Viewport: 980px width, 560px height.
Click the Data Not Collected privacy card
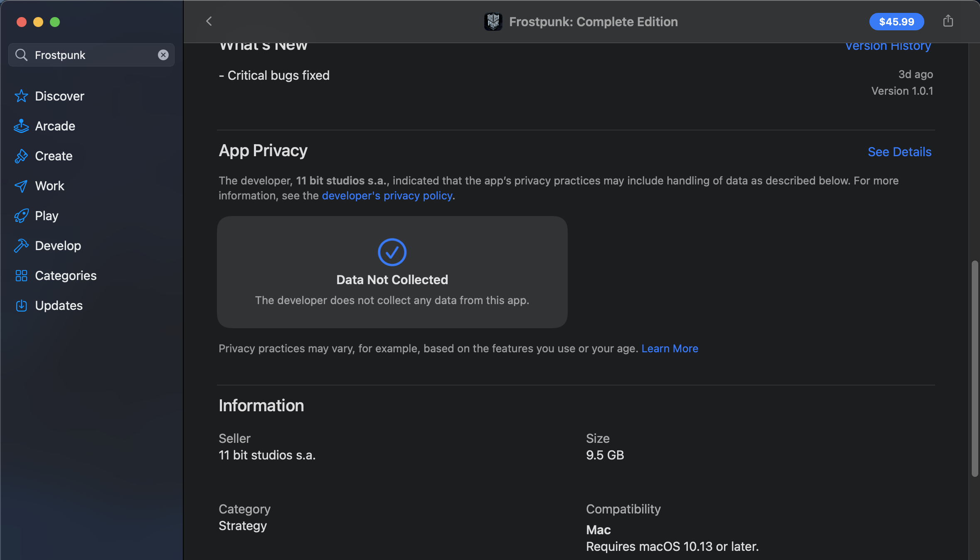392,272
